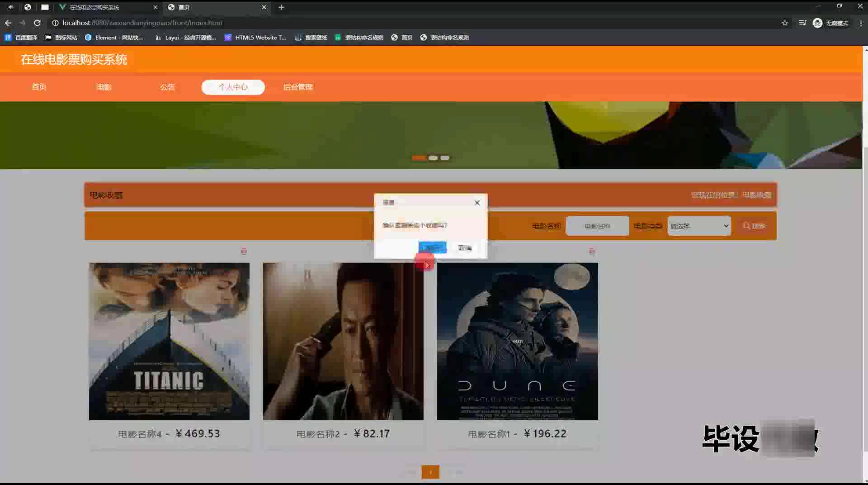Select the third carousel indicator dot
The height and width of the screenshot is (485, 868).
[445, 158]
